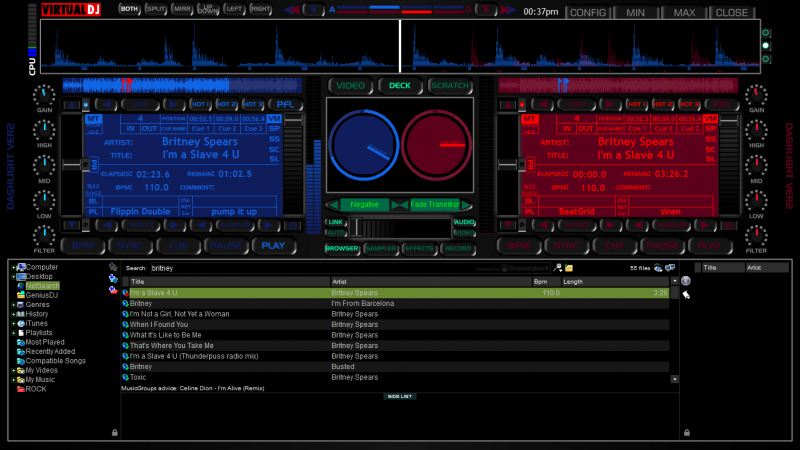Toggle MT master tempo on right deck
The height and width of the screenshot is (450, 800).
pyautogui.click(x=529, y=118)
